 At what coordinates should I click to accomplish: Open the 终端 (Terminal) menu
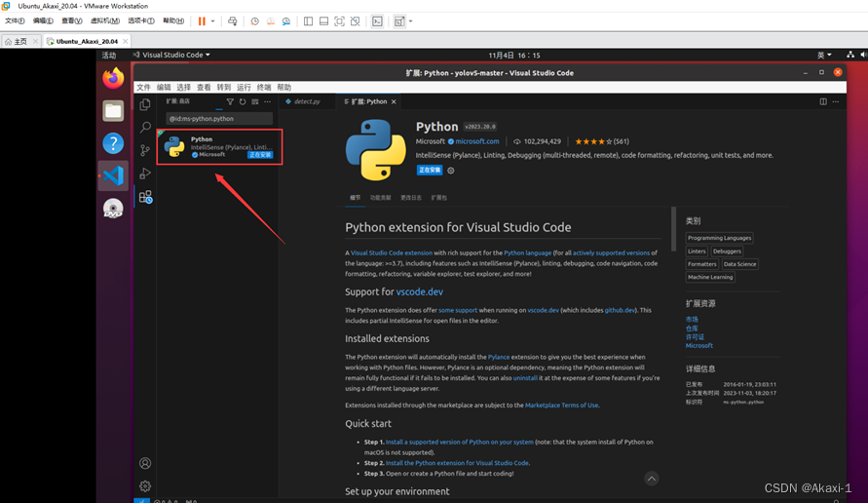click(x=264, y=87)
